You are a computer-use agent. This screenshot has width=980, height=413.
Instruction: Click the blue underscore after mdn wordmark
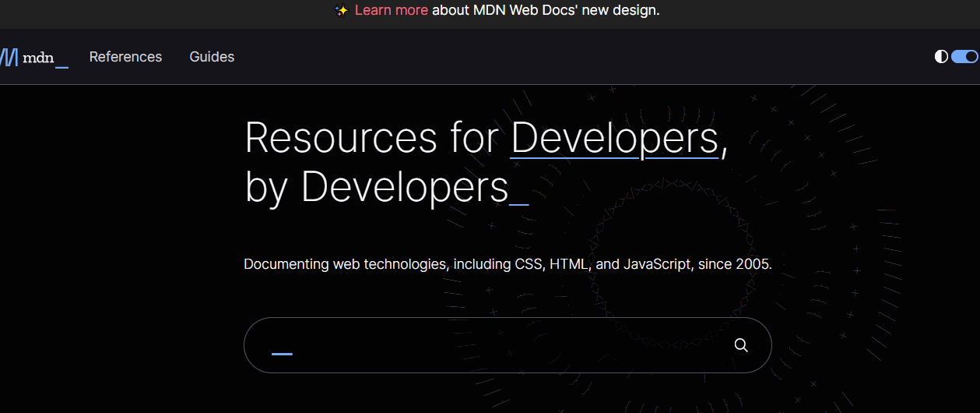coord(62,66)
